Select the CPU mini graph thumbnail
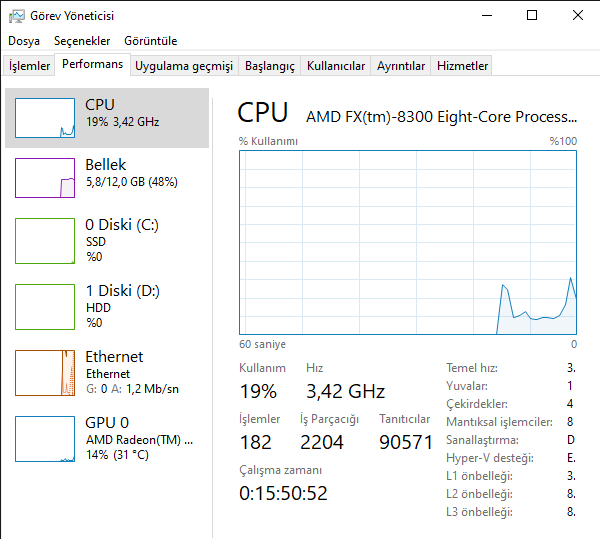This screenshot has width=600, height=539. point(45,118)
